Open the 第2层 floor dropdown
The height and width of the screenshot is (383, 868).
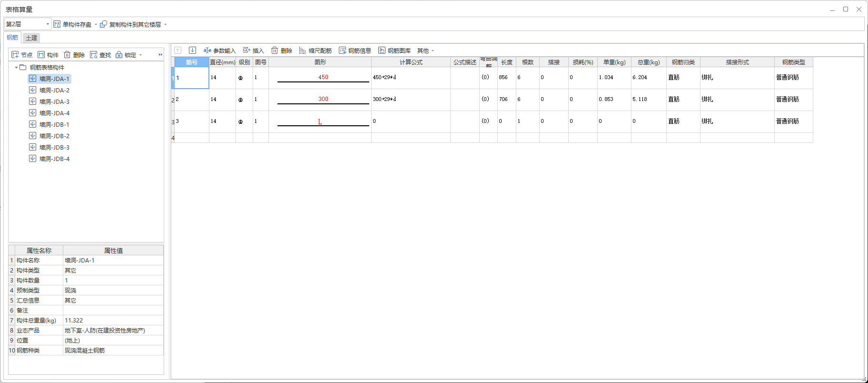[x=28, y=24]
